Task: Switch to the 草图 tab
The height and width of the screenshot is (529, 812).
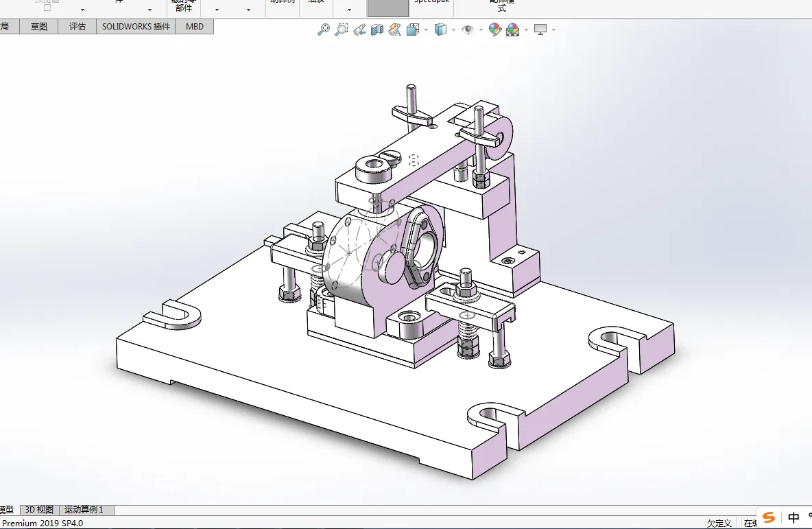Action: point(39,27)
